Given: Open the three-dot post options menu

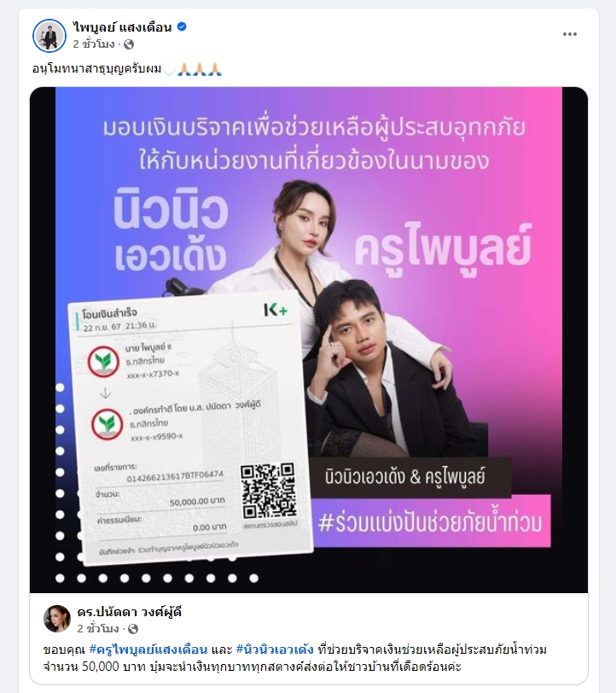Looking at the screenshot, I should pyautogui.click(x=570, y=34).
